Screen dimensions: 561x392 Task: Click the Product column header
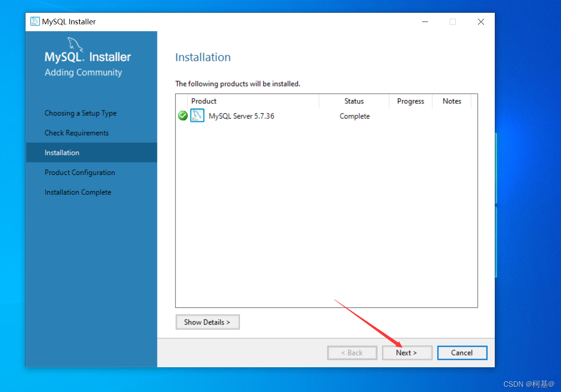click(x=253, y=101)
